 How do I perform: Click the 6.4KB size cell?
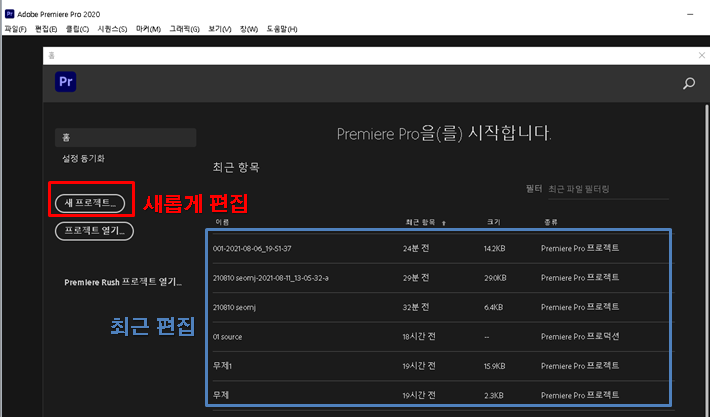[x=493, y=307]
